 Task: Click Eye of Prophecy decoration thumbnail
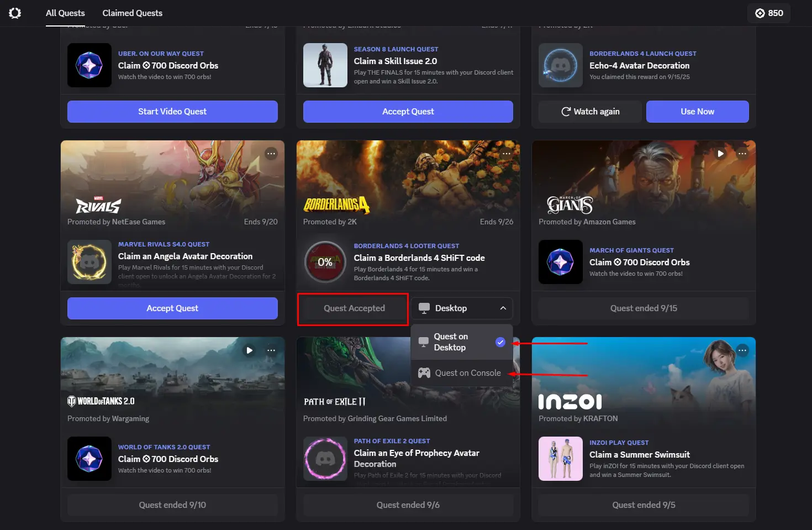(325, 459)
